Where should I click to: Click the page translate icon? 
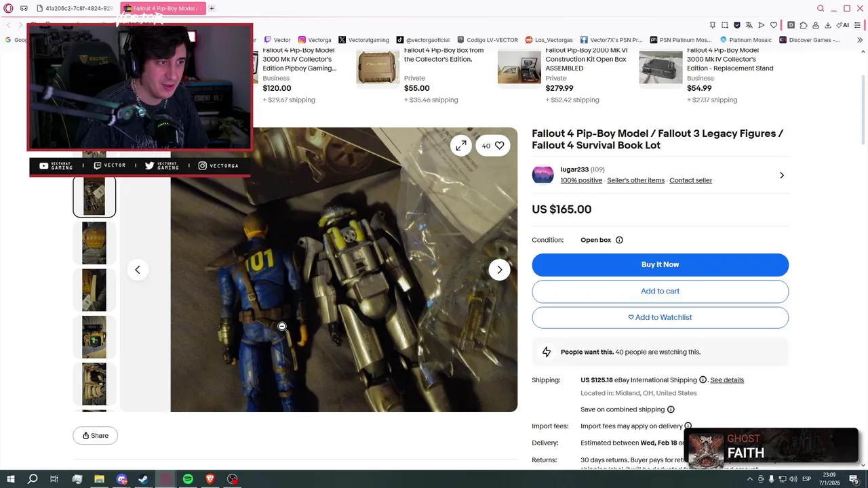pyautogui.click(x=749, y=25)
